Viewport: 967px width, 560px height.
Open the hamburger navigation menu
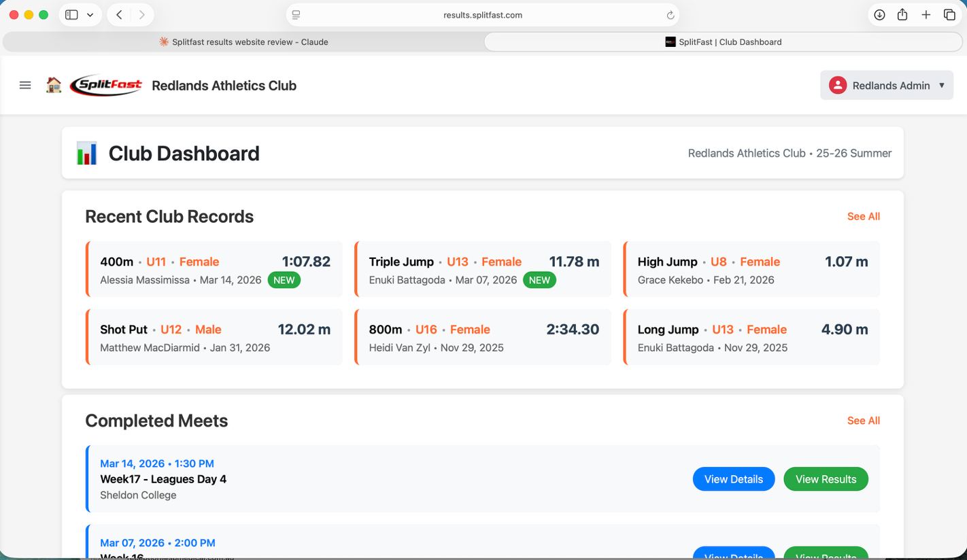25,85
